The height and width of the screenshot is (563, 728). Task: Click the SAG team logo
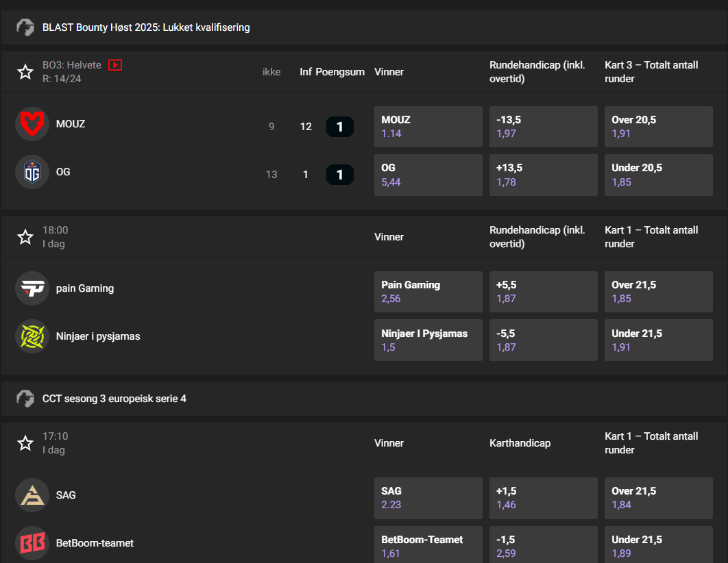pos(32,495)
